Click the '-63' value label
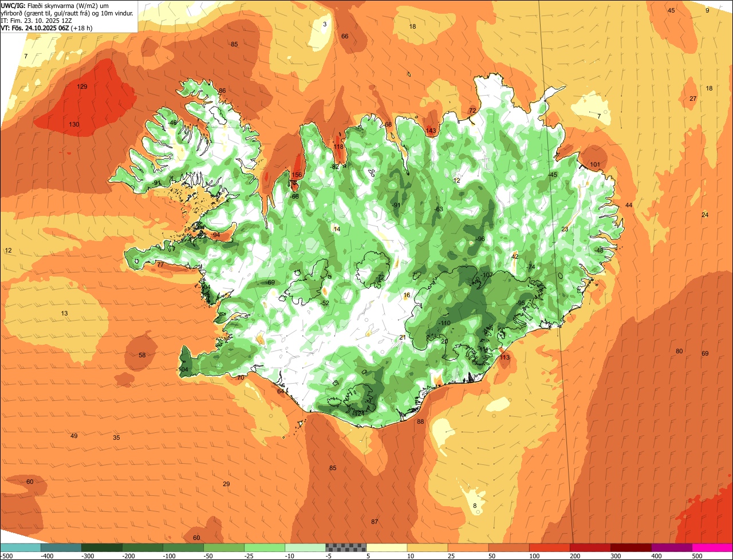This screenshot has height=560, width=733. pos(438,210)
